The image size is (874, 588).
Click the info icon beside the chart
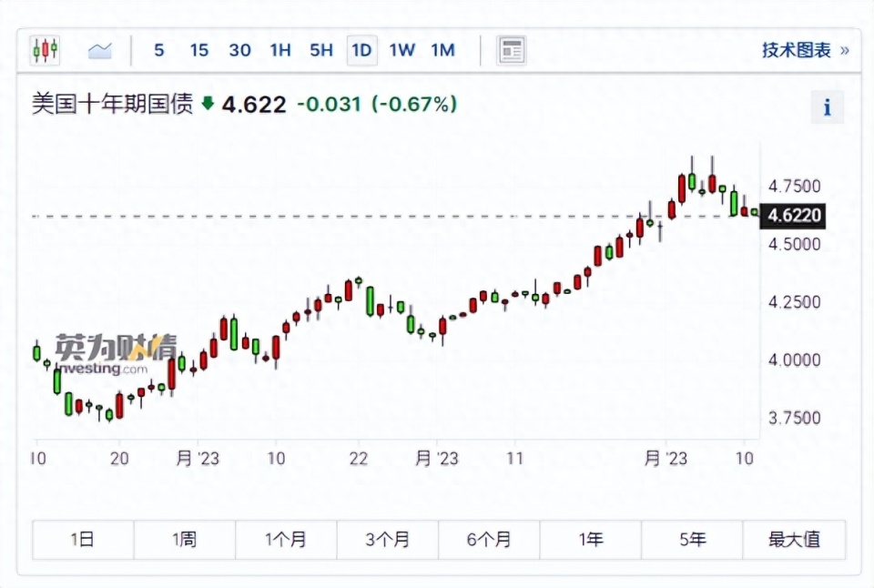click(x=827, y=107)
